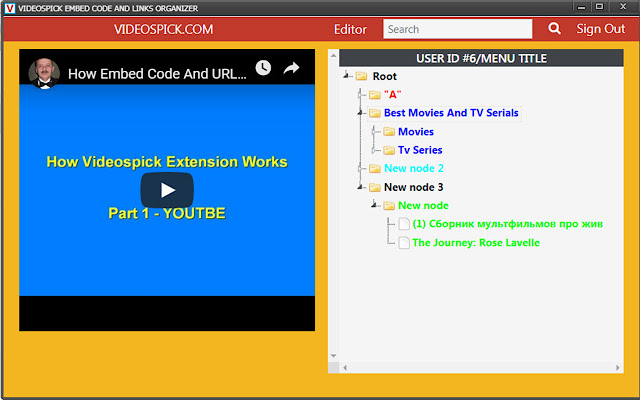The image size is (640, 400).
Task: Click the tree panel scroll down arrow
Action: [333, 356]
